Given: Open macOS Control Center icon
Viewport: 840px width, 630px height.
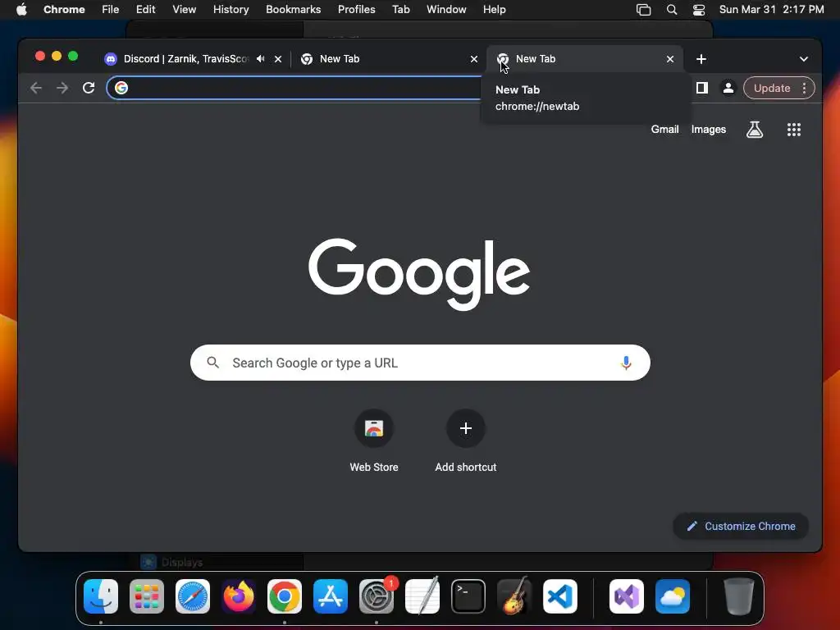Looking at the screenshot, I should [x=699, y=10].
